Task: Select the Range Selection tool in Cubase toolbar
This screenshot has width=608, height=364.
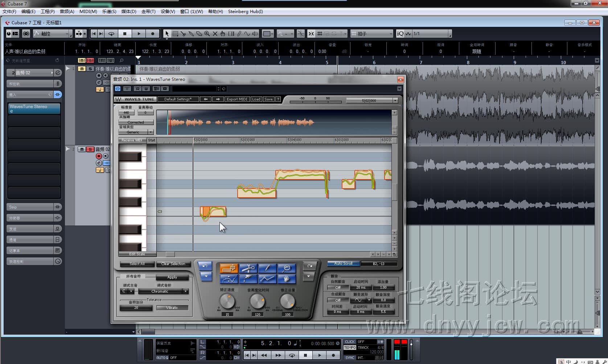Action: tap(175, 34)
